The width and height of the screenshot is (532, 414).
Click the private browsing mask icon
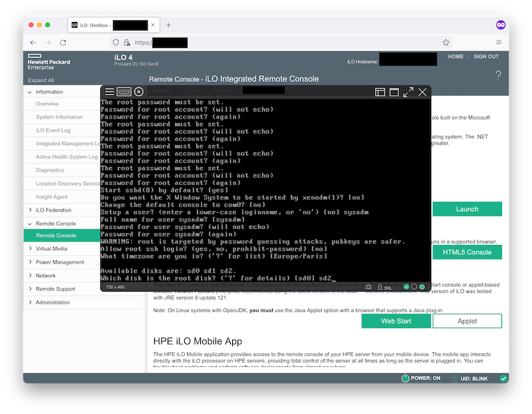pyautogui.click(x=501, y=25)
